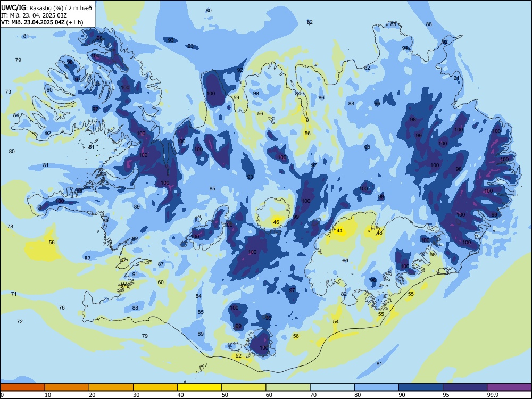
Task: Select the 30–40 golden legend swatch
Action: point(155,387)
